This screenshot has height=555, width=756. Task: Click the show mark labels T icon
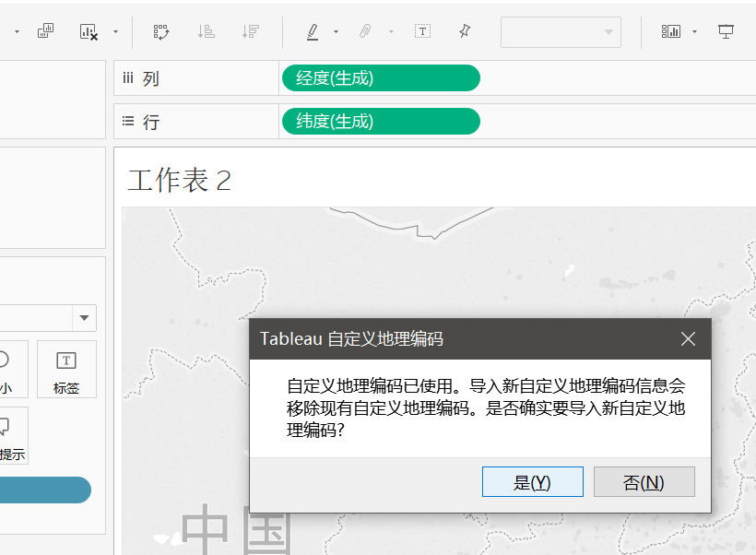(422, 32)
